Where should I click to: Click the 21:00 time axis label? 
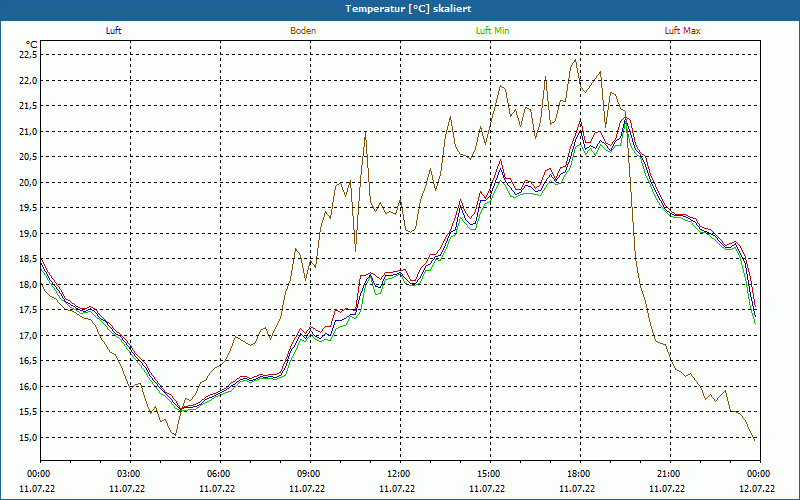(670, 474)
